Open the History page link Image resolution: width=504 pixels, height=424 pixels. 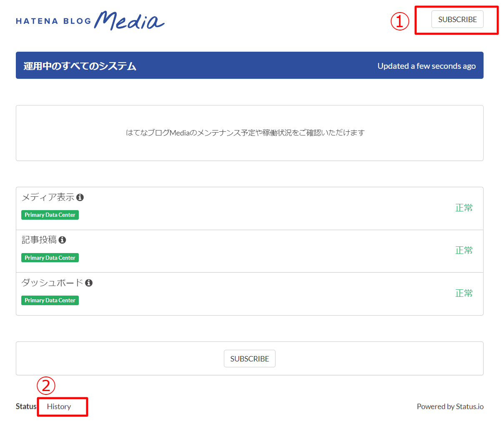tap(59, 406)
